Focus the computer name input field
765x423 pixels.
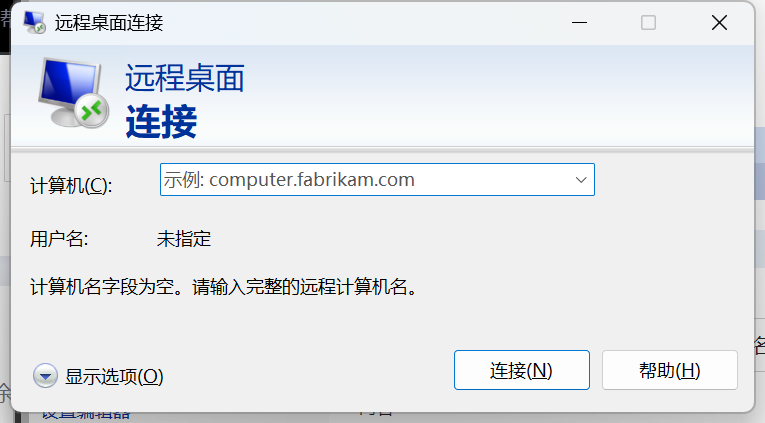tap(377, 180)
